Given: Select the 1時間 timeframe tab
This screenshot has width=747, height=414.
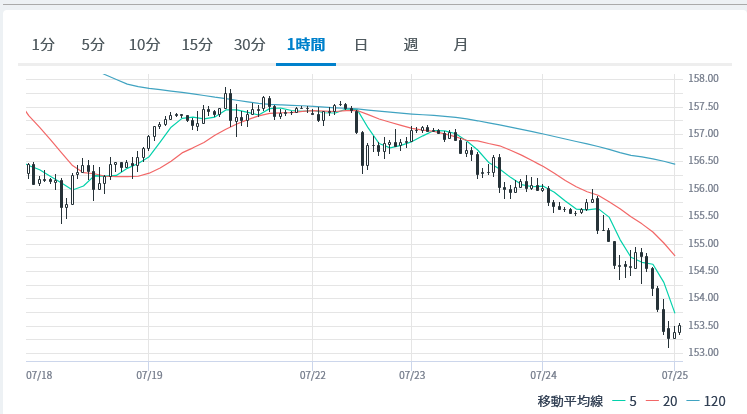Looking at the screenshot, I should click(305, 45).
